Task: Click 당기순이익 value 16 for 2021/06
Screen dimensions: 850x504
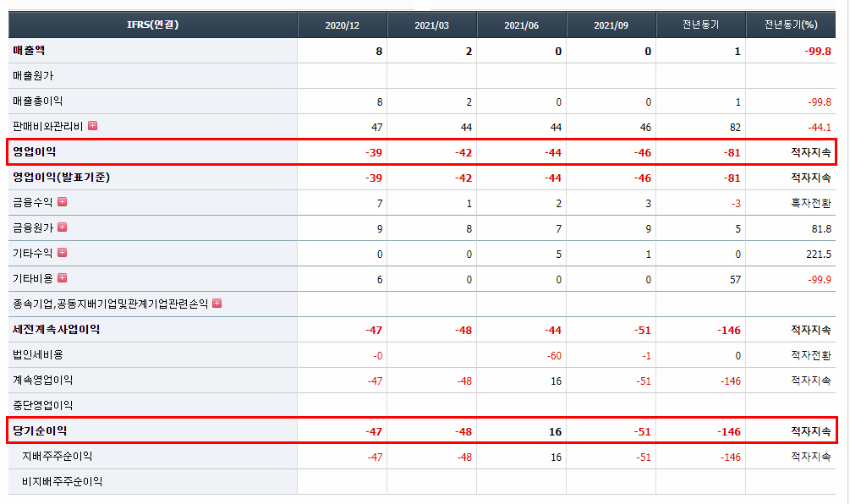Action: click(x=555, y=432)
